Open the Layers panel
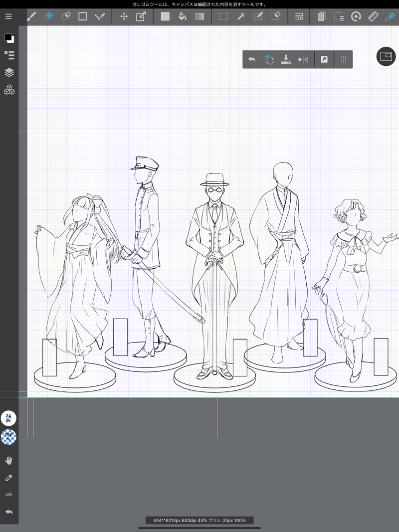This screenshot has height=532, width=399. (9, 72)
